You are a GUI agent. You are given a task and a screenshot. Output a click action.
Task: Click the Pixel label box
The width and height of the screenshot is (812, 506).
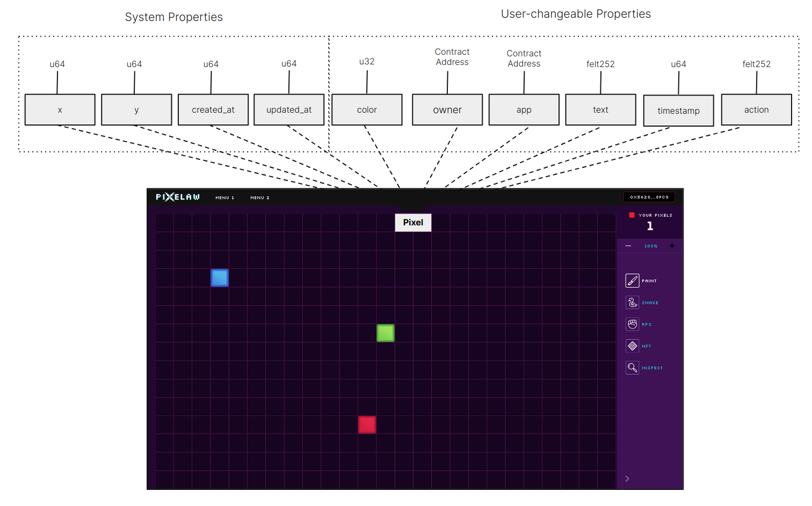(413, 222)
